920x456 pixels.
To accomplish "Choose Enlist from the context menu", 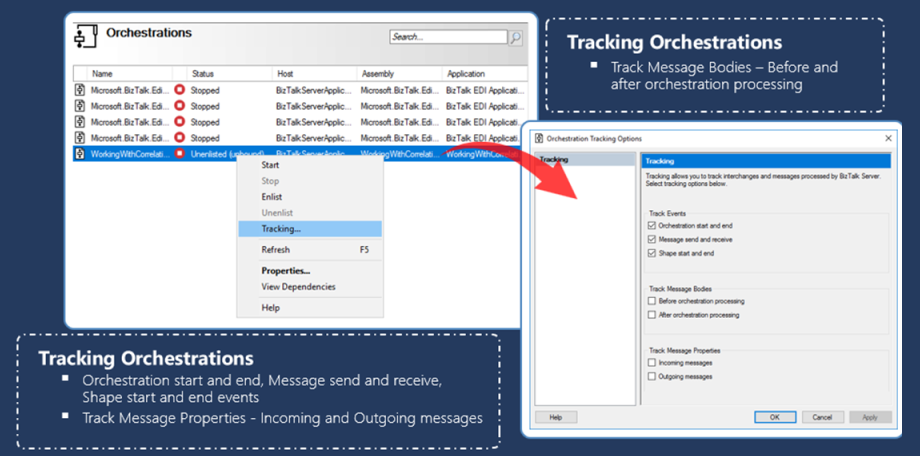I will (x=310, y=197).
